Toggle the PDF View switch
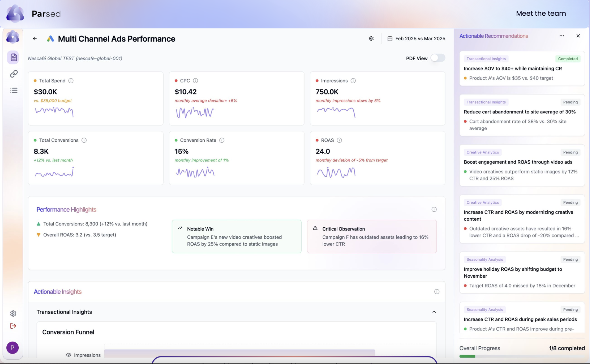Viewport: 590px width, 364px height. (438, 58)
